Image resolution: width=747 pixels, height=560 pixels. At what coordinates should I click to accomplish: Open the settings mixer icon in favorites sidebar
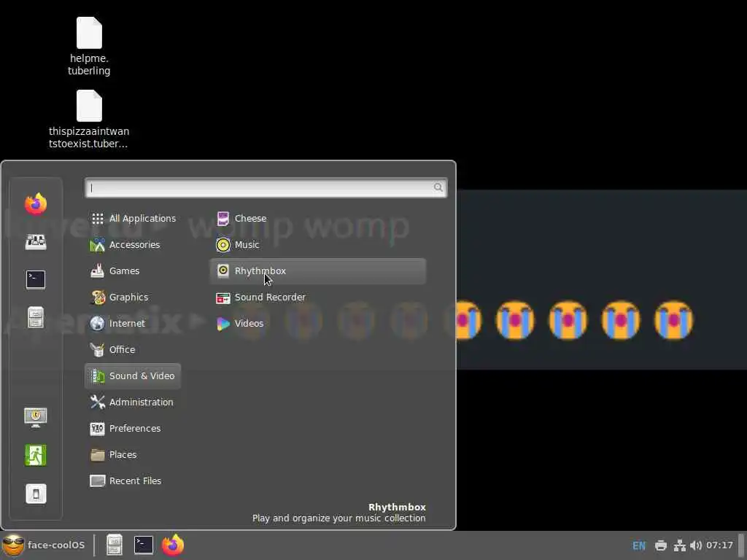tap(36, 242)
